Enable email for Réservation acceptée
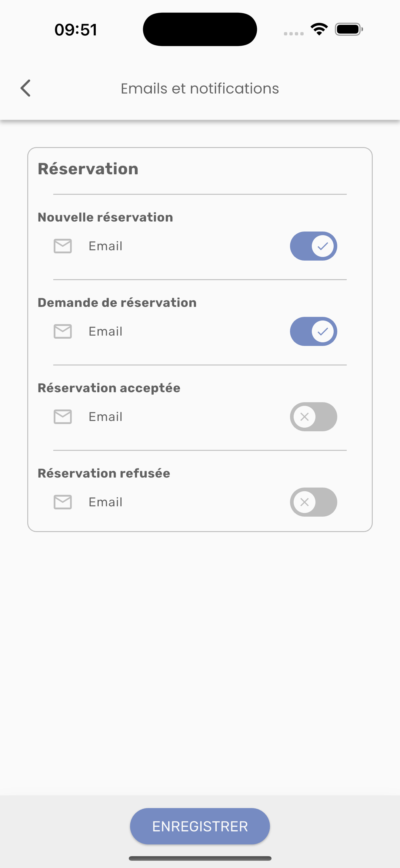The height and width of the screenshot is (868, 400). pos(313,416)
